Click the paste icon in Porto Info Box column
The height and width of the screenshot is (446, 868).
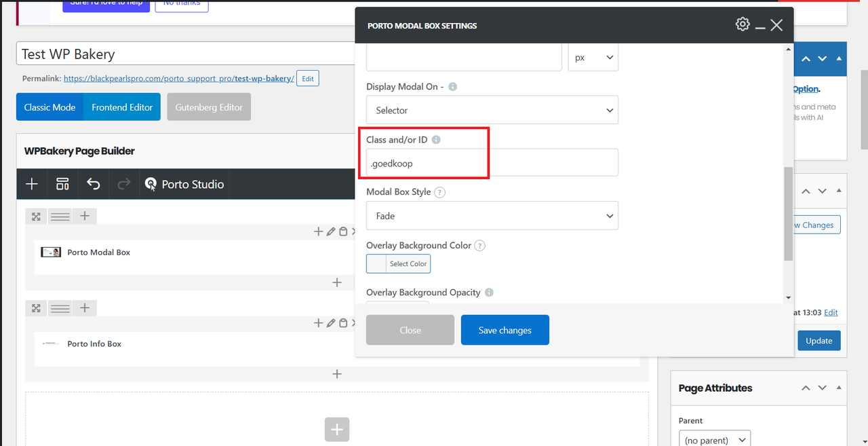[343, 323]
